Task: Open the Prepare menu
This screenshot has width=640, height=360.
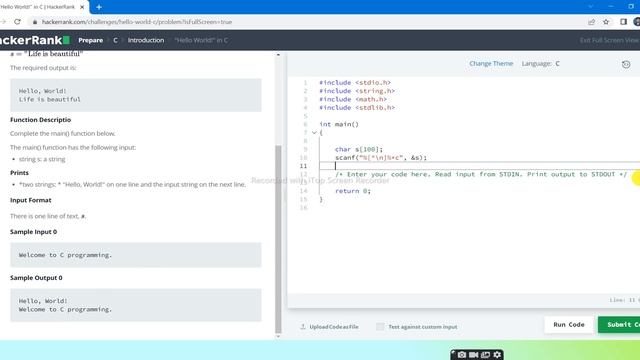Action: coord(91,40)
